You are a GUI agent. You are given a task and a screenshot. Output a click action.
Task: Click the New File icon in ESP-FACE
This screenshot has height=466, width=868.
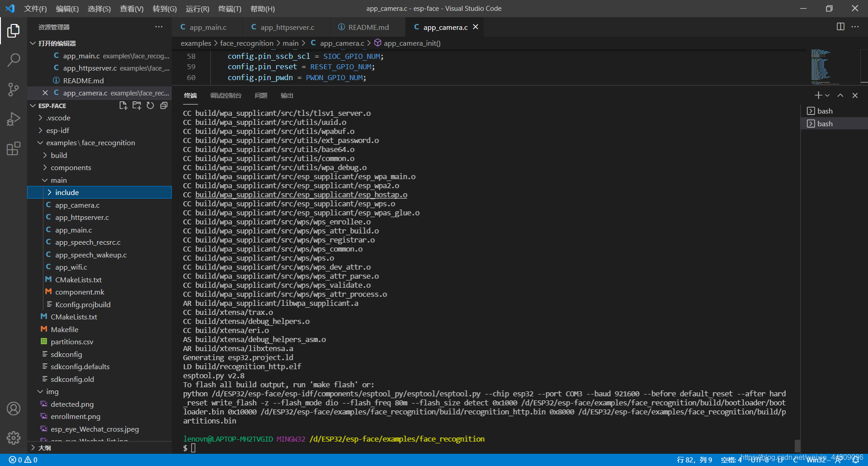(x=123, y=105)
